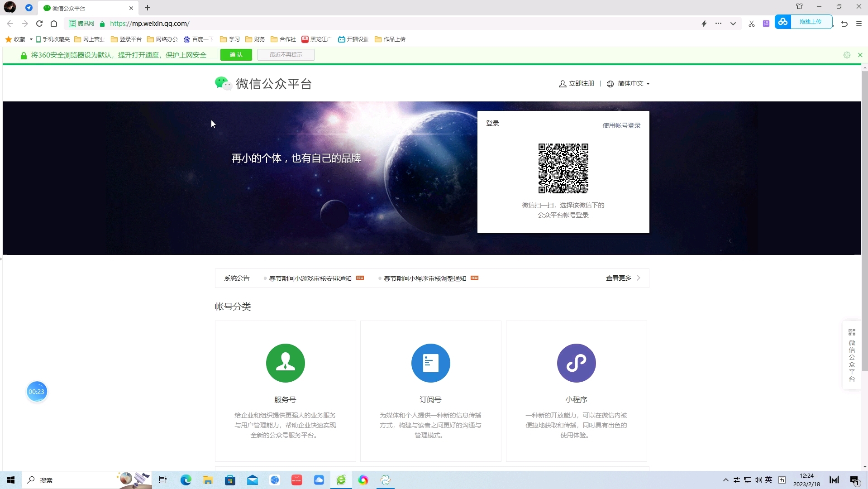Image resolution: width=868 pixels, height=489 pixels.
Task: Open the Mail app from the taskbar
Action: pos(253,480)
